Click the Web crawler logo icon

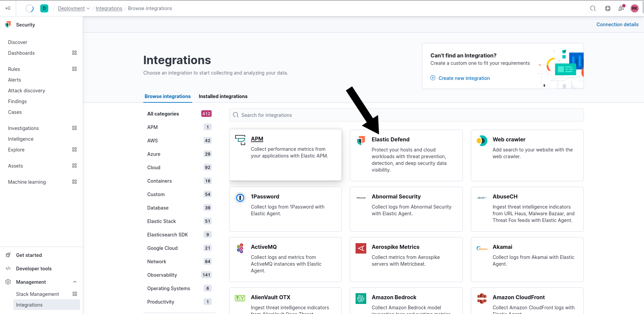point(482,140)
